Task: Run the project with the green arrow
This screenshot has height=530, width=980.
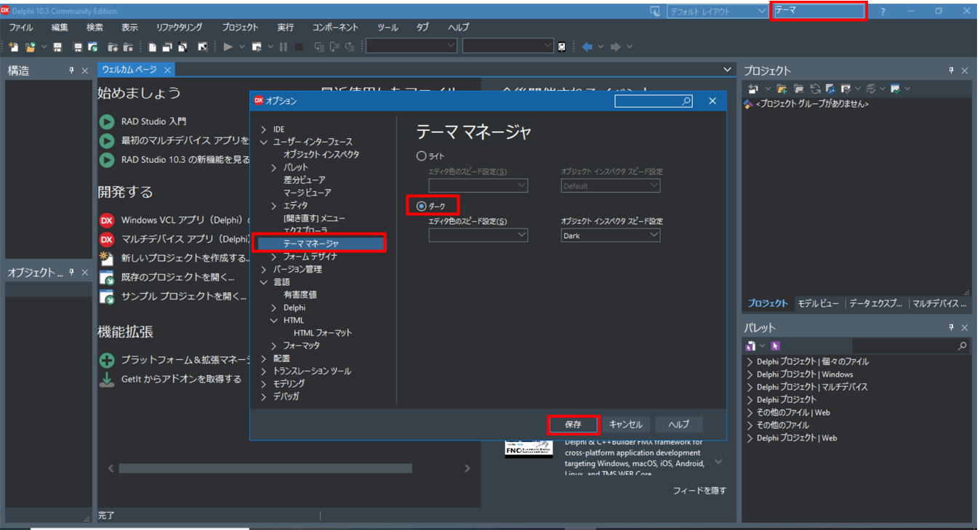Action: click(228, 46)
